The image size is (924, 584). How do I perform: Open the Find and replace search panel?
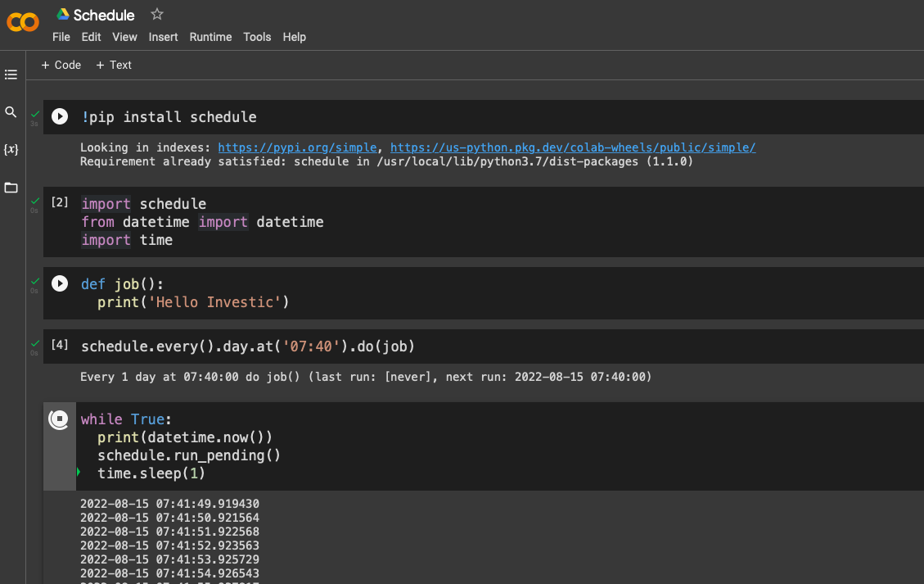click(x=11, y=112)
